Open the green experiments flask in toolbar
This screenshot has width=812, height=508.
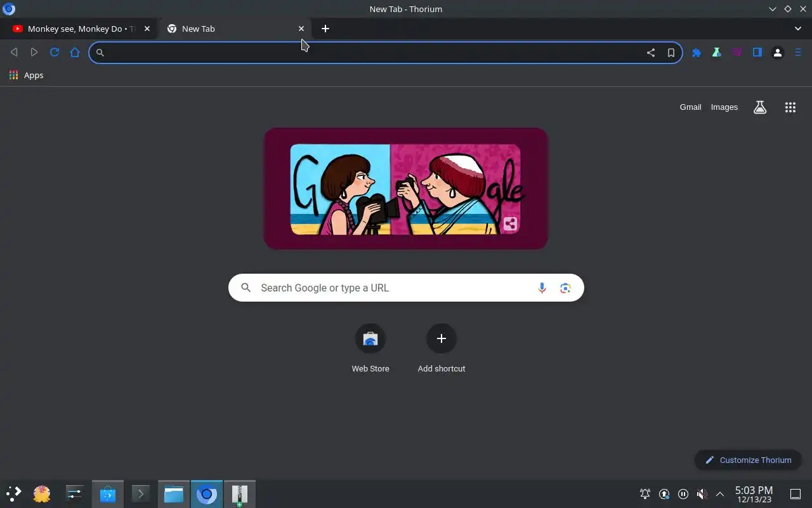click(x=717, y=53)
